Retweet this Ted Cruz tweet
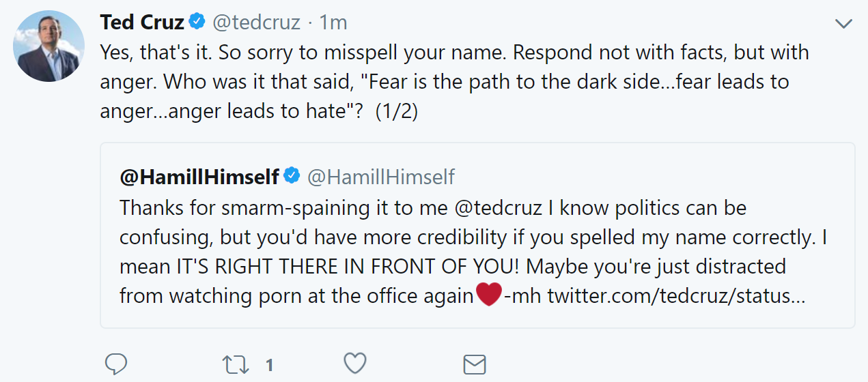868x382 pixels. 236,364
